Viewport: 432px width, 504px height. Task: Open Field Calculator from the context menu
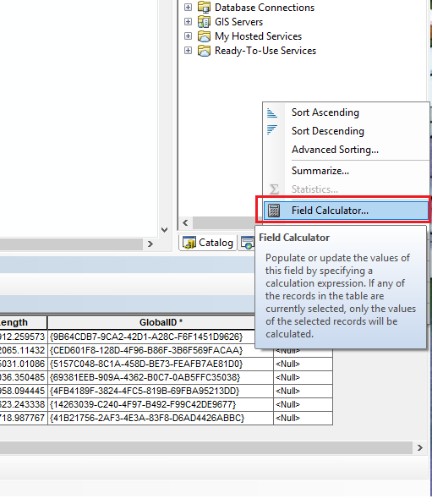[x=347, y=211]
